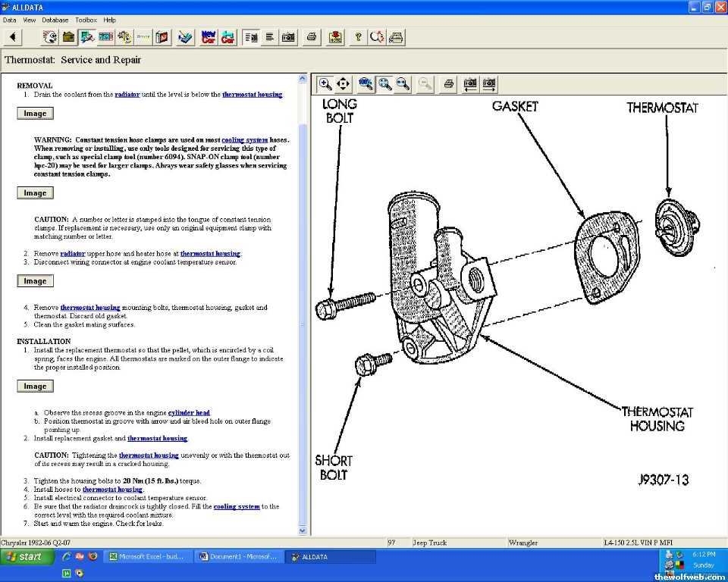Follow the 'cylinder head' link
Screen dimensions: 728x582
[x=189, y=413]
